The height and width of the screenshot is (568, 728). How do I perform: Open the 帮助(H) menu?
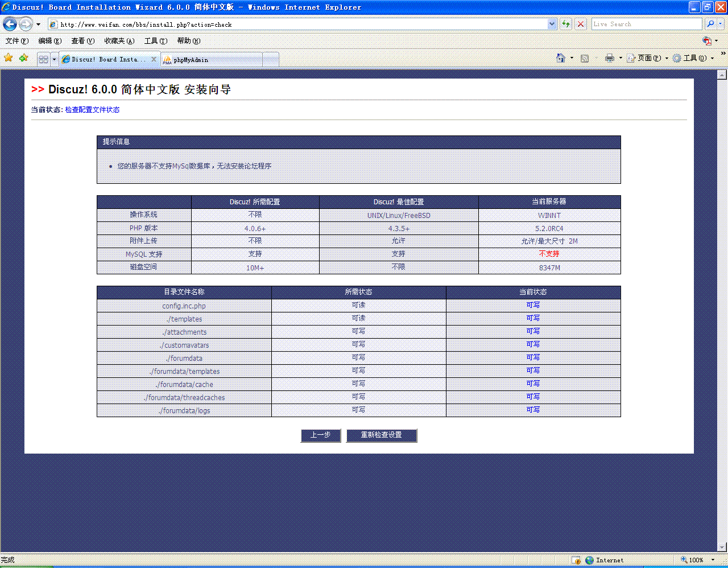click(x=189, y=41)
